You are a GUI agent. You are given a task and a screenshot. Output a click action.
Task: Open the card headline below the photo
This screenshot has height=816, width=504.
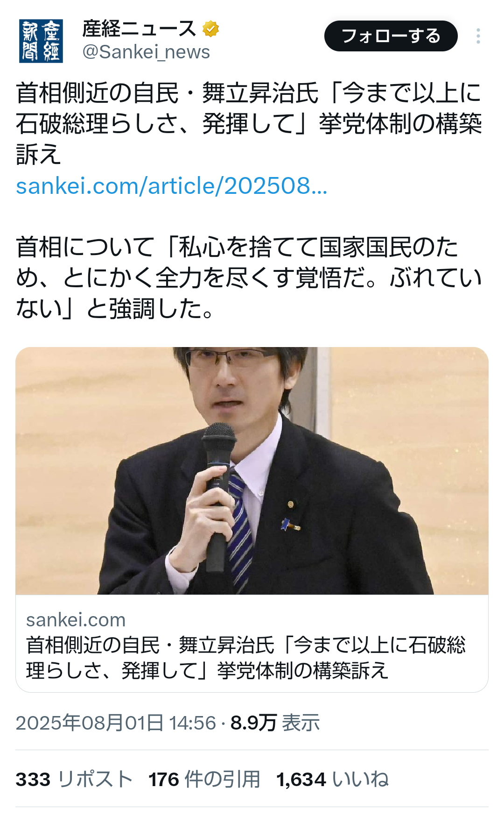coord(246,658)
